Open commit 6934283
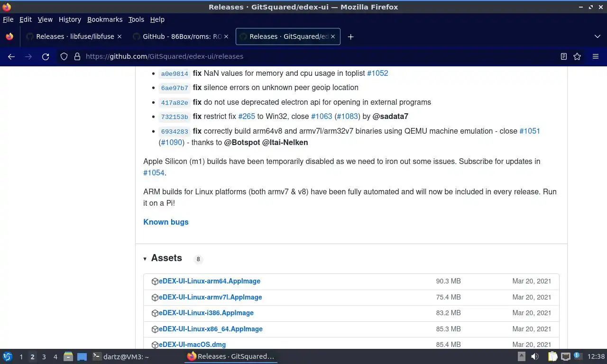 (175, 131)
